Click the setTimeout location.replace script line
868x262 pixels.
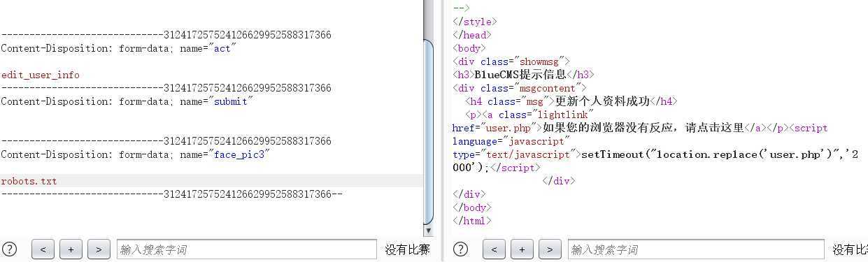click(655, 154)
